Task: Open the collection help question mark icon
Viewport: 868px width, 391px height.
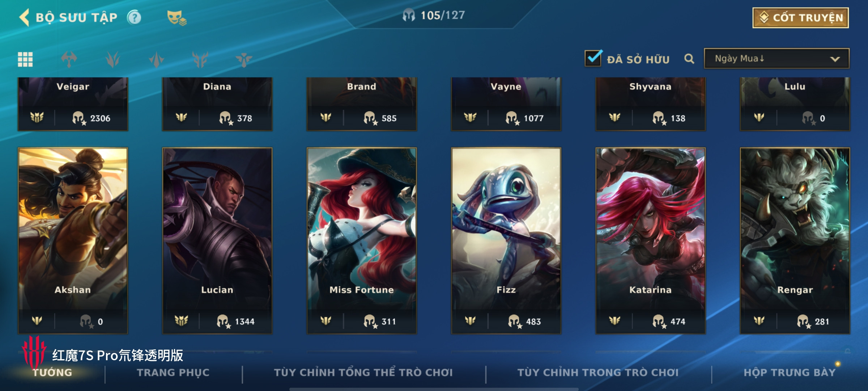Action: pyautogui.click(x=134, y=17)
